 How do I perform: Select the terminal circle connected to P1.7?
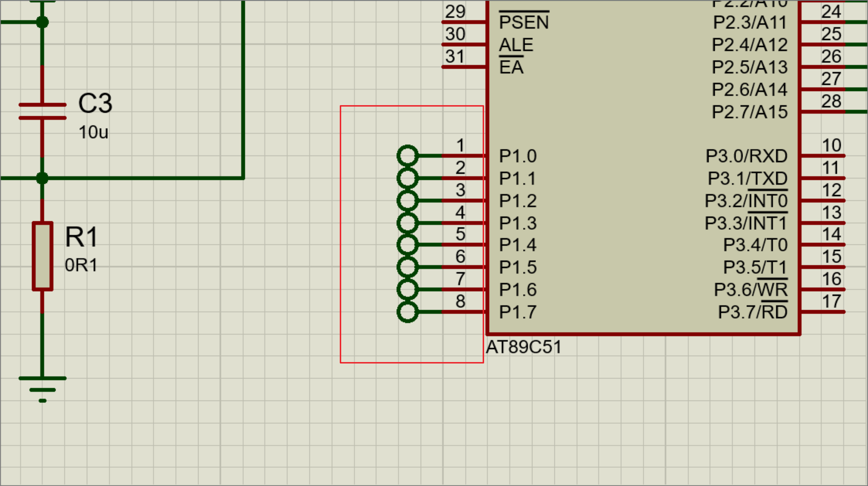[x=407, y=312]
